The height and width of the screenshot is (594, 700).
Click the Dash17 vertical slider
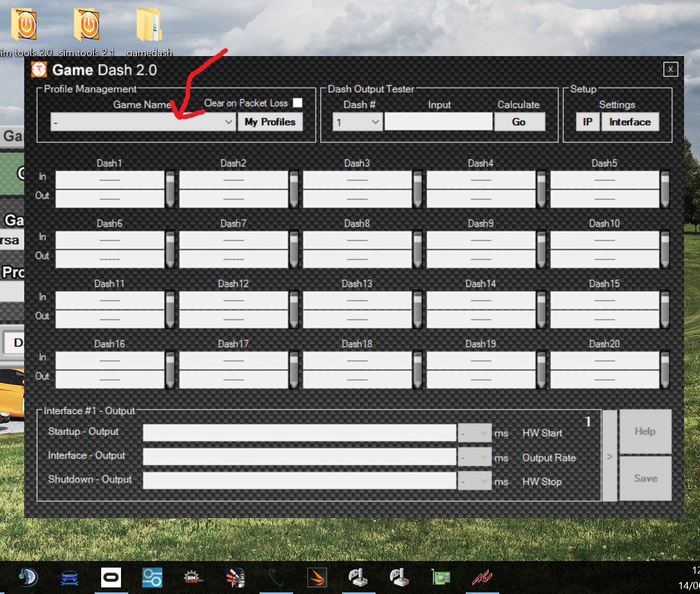(294, 370)
